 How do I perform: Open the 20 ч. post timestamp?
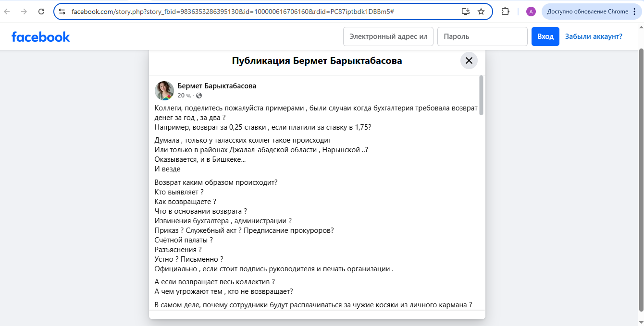coord(185,96)
